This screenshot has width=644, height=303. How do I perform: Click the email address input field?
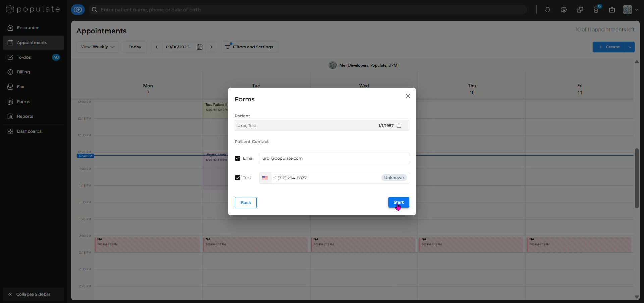coord(334,158)
